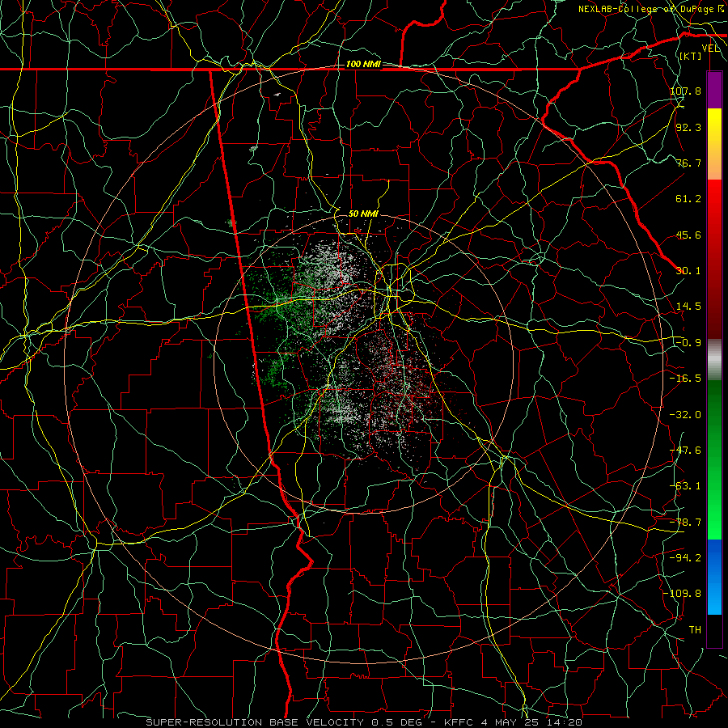Click the -0.9 legend value
The width and height of the screenshot is (728, 728).
tap(688, 343)
